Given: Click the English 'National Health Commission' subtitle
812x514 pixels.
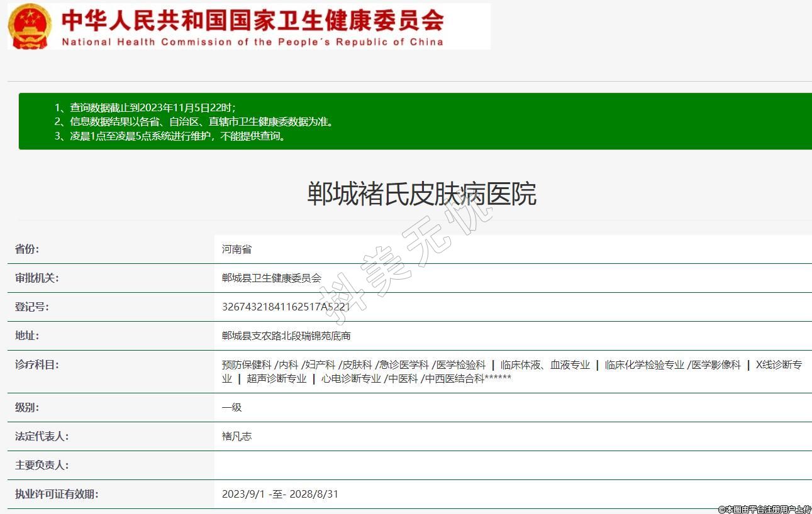Looking at the screenshot, I should [x=252, y=42].
